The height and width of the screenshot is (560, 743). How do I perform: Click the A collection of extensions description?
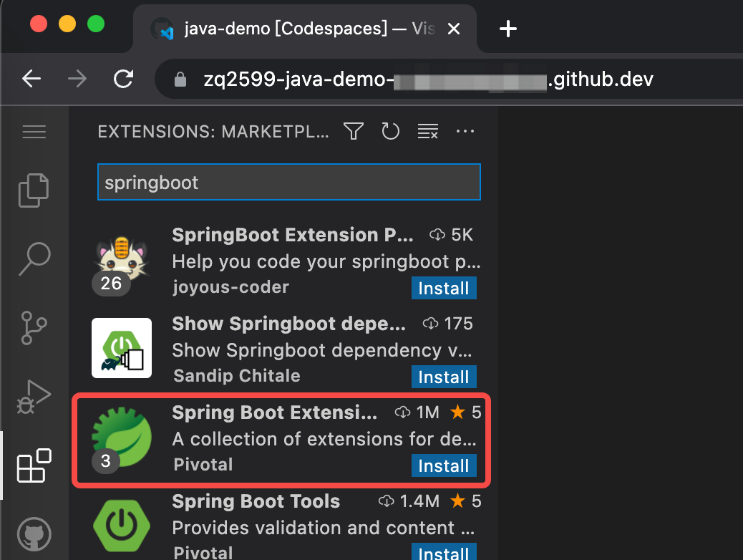pyautogui.click(x=324, y=439)
